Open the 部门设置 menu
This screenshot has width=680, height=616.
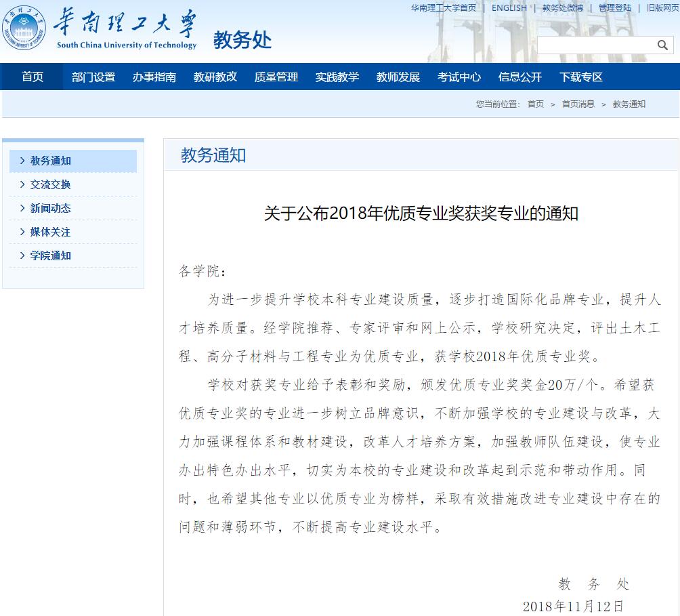point(93,77)
